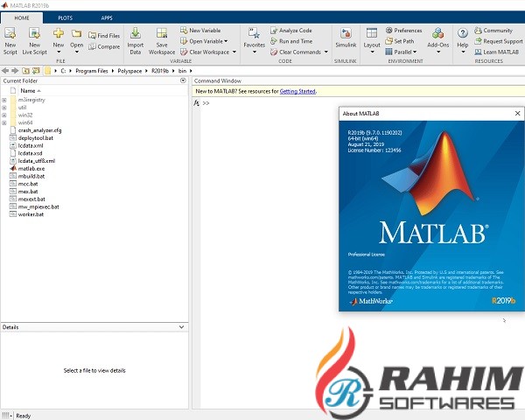The height and width of the screenshot is (420, 525).
Task: Click the up-one-level folder icon
Action: click(25, 71)
